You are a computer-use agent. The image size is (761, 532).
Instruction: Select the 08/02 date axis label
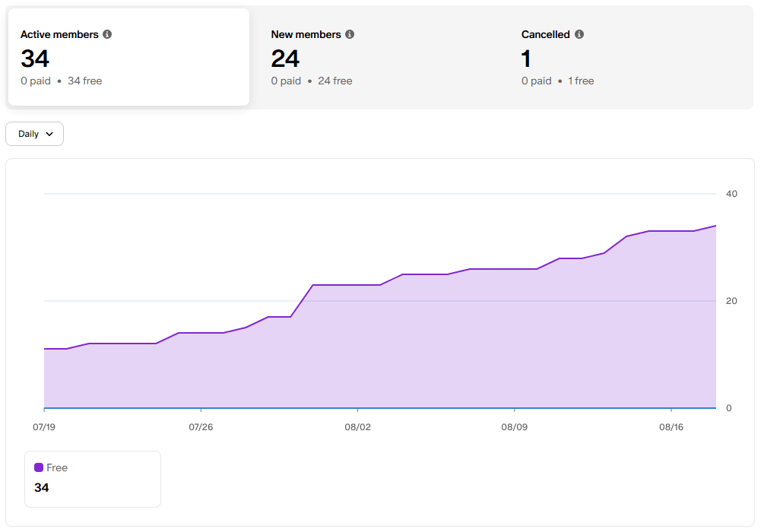[357, 427]
